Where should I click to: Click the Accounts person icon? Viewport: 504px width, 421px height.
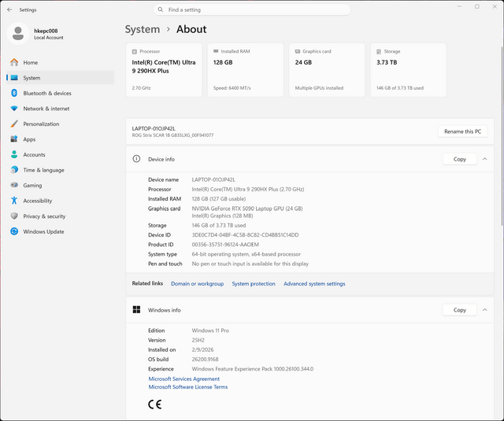click(14, 154)
